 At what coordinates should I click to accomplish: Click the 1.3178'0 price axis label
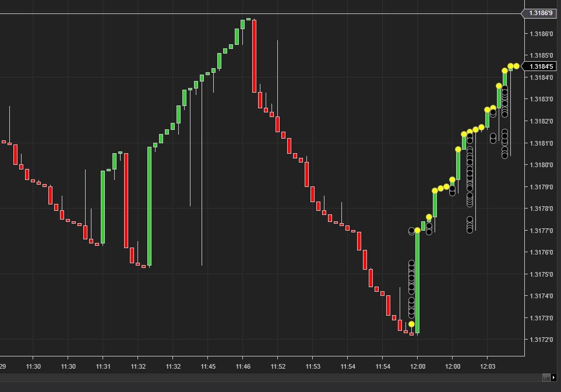click(x=541, y=209)
